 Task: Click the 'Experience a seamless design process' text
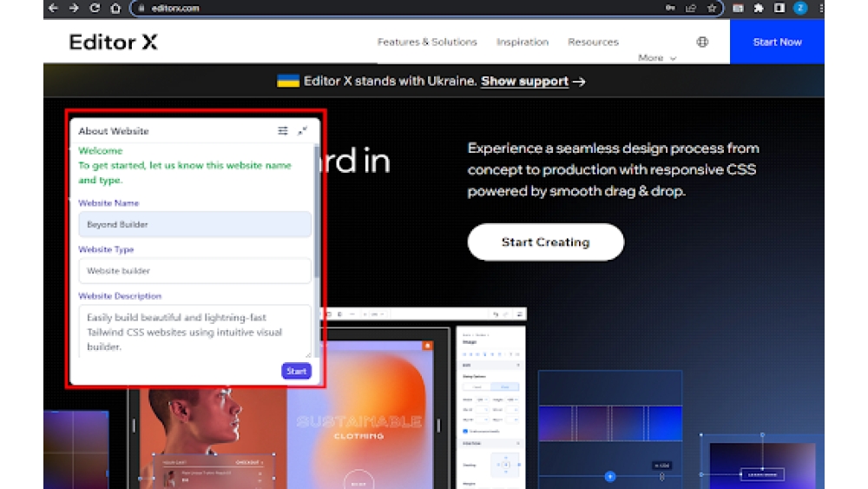[614, 169]
